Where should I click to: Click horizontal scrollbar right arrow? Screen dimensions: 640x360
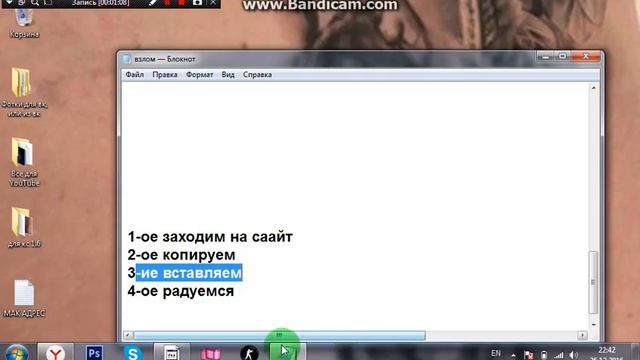point(582,336)
